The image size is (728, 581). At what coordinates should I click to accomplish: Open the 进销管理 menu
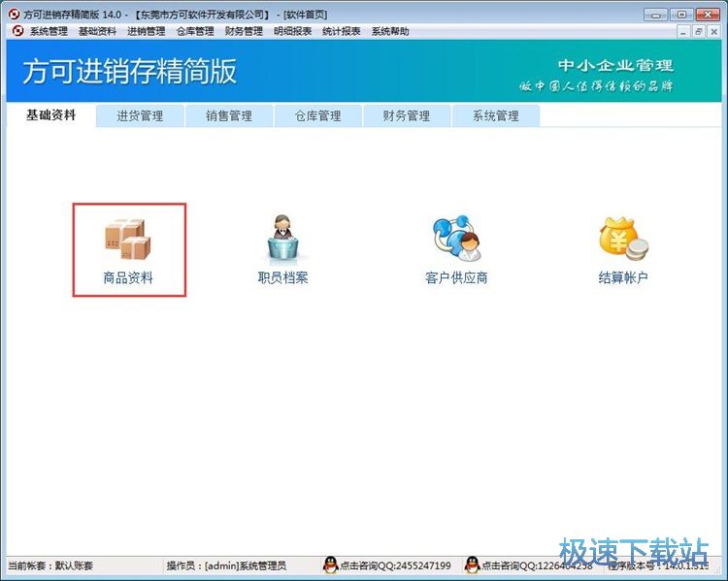click(147, 31)
